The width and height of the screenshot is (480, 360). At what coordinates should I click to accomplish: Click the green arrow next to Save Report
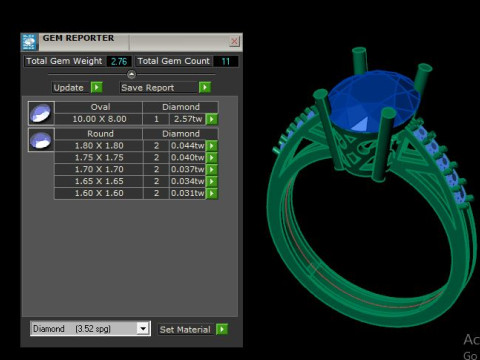205,88
